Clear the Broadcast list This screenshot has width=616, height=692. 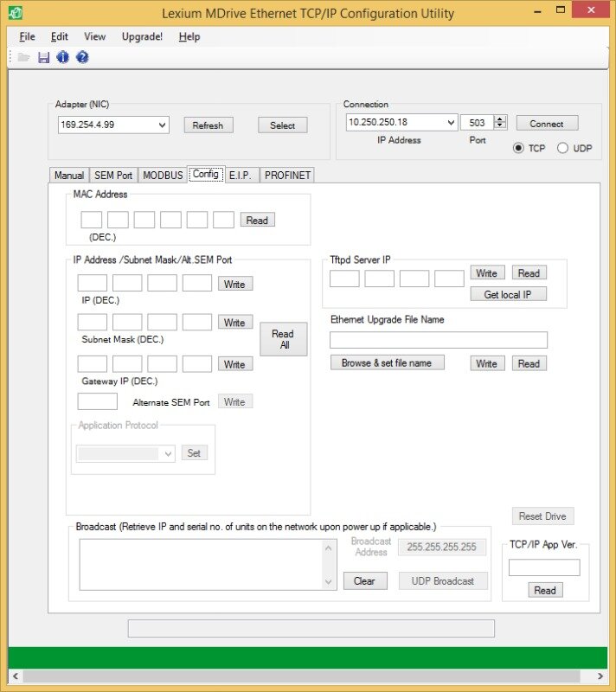(365, 580)
